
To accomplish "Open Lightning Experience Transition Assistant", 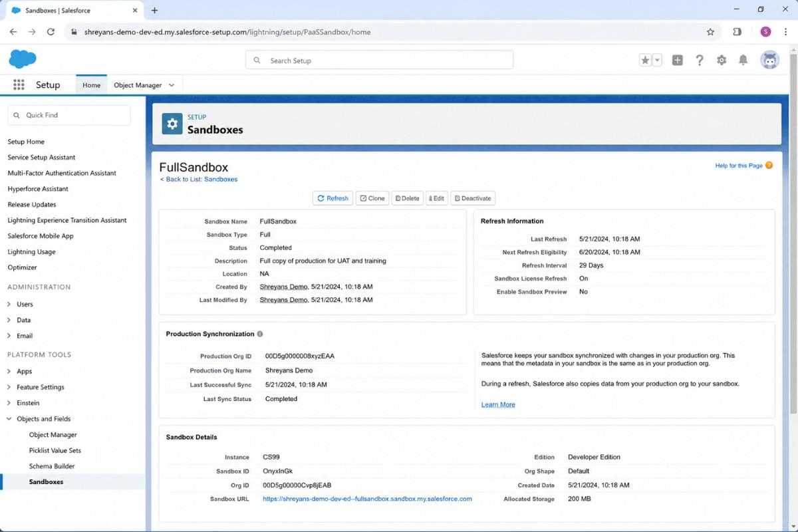I will (x=67, y=220).
